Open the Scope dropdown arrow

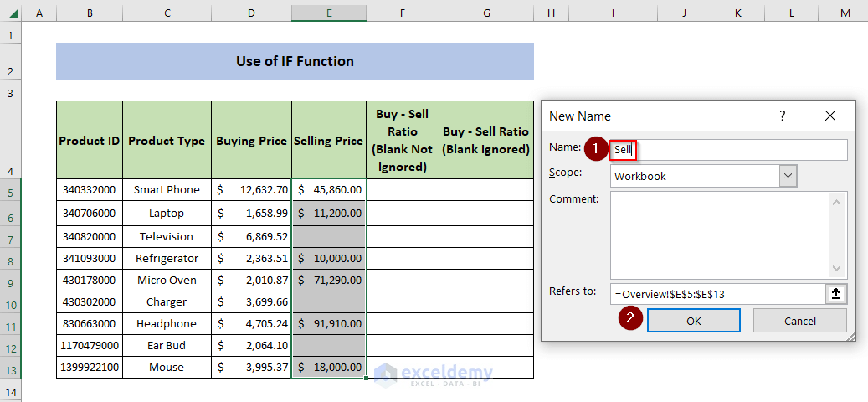(788, 177)
